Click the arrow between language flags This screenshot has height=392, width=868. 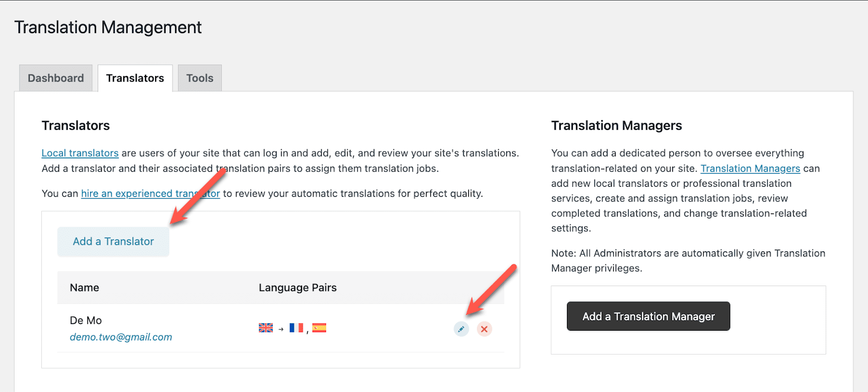click(281, 329)
